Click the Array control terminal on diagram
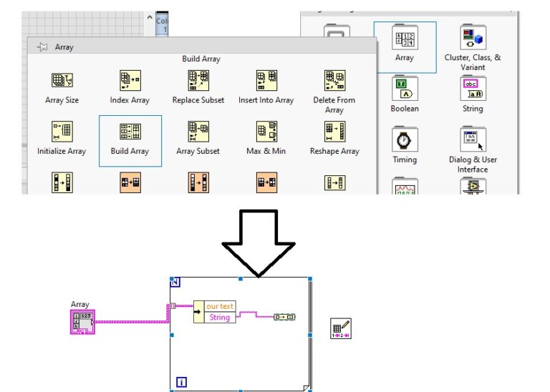Screen dimensions: 550x392 (80, 322)
